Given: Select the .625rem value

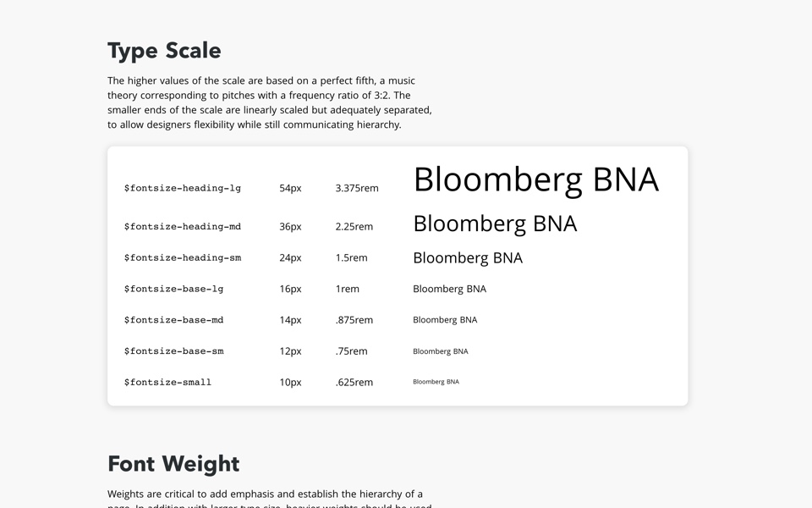Looking at the screenshot, I should [354, 383].
